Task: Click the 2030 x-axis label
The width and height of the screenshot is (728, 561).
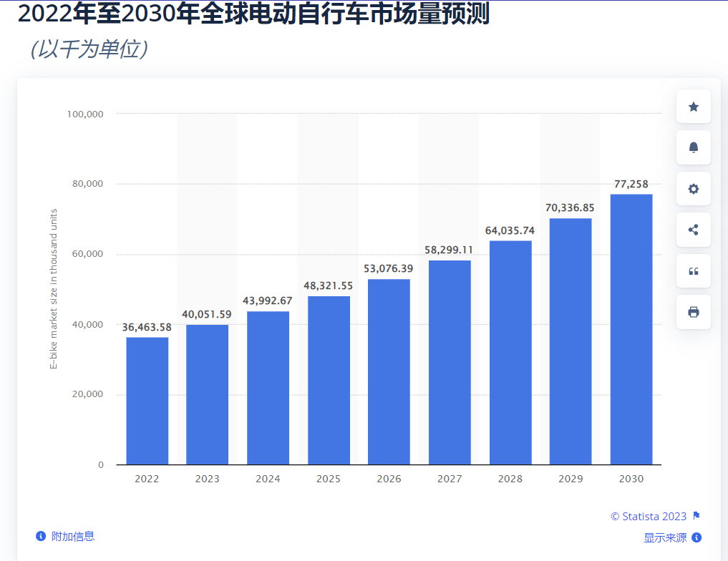Action: pyautogui.click(x=631, y=479)
